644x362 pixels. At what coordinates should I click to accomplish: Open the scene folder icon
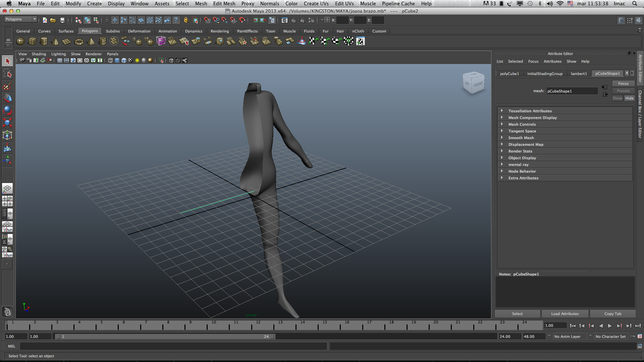53,20
